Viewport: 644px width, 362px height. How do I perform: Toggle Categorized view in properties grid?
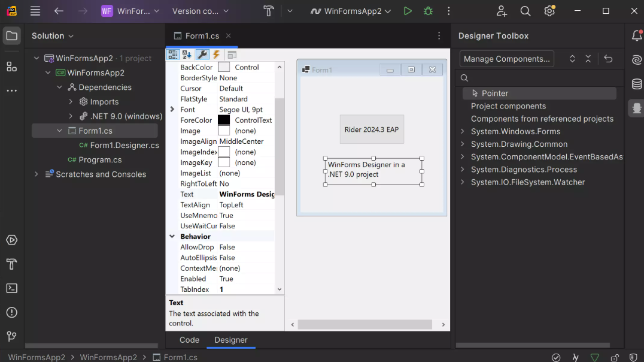pos(173,55)
